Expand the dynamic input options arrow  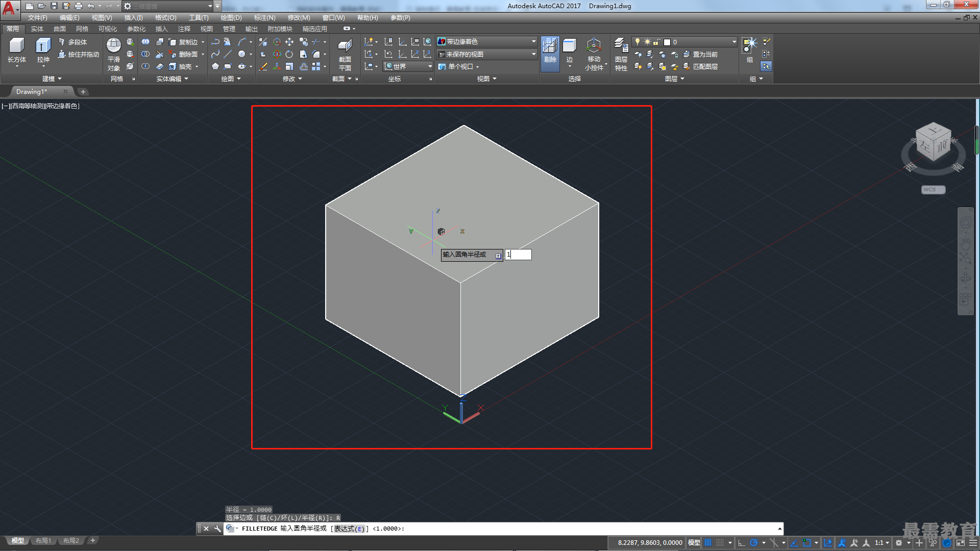point(498,256)
